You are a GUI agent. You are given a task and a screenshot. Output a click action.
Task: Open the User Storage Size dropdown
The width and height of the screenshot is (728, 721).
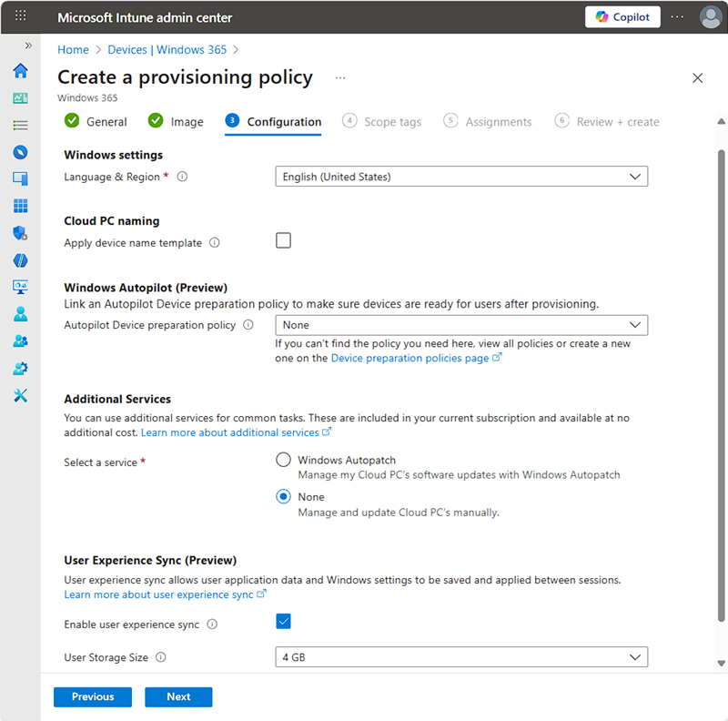[x=461, y=656]
